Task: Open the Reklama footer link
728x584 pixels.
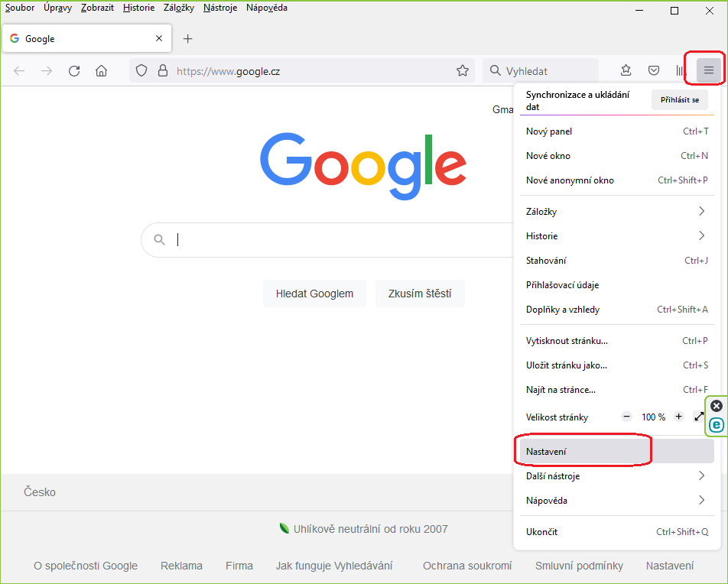Action: pyautogui.click(x=181, y=566)
